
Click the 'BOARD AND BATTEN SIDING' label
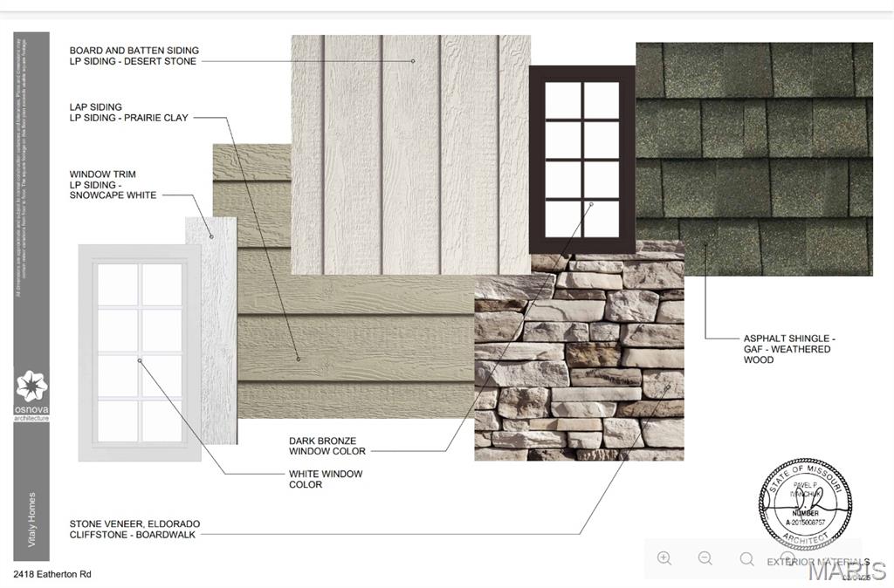pos(134,50)
